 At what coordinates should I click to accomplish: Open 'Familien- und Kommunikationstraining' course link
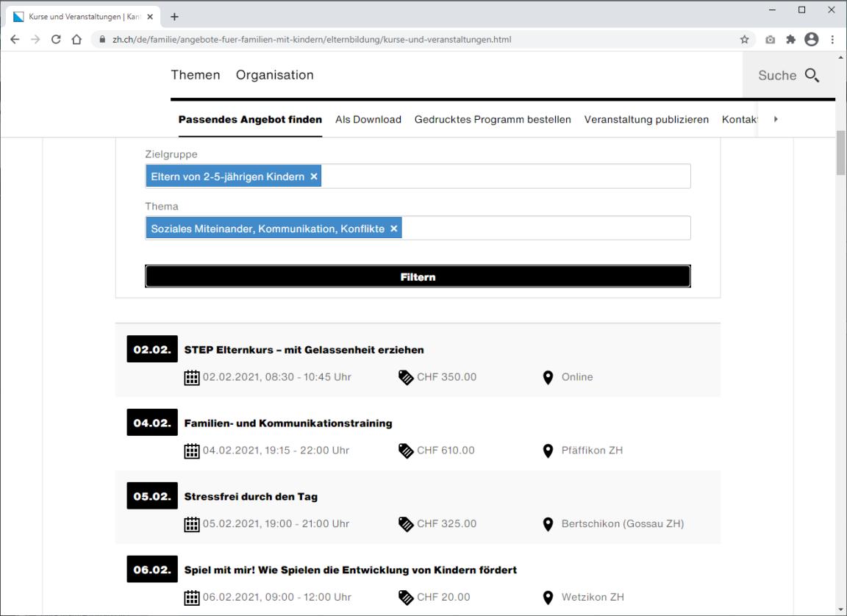coord(287,423)
